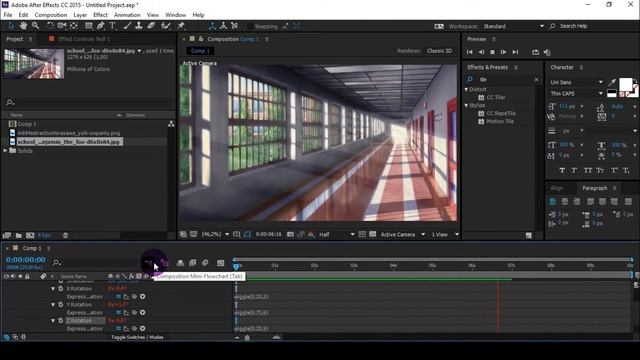Open the Composition menu
The image size is (640, 360).
(x=51, y=15)
